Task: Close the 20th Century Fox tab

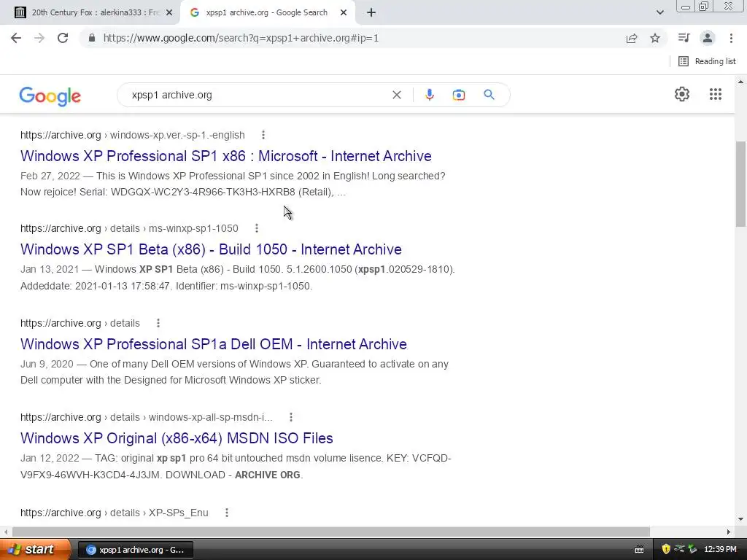Action: (x=169, y=13)
